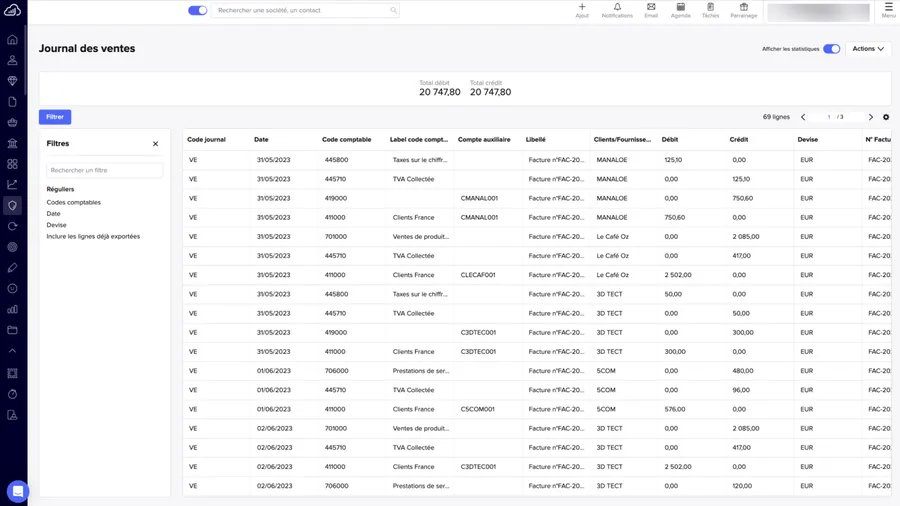Open the Notifications bell icon
Viewport: 900px width, 506px height.
617,8
